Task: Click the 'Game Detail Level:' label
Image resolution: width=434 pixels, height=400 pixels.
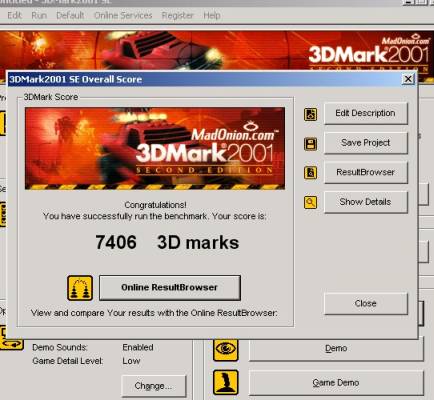Action: [68, 361]
